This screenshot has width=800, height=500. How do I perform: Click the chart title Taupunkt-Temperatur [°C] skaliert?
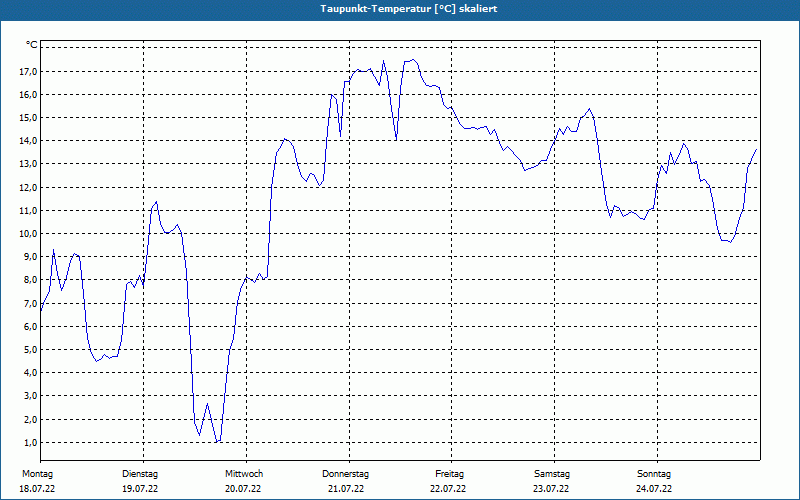pos(409,9)
